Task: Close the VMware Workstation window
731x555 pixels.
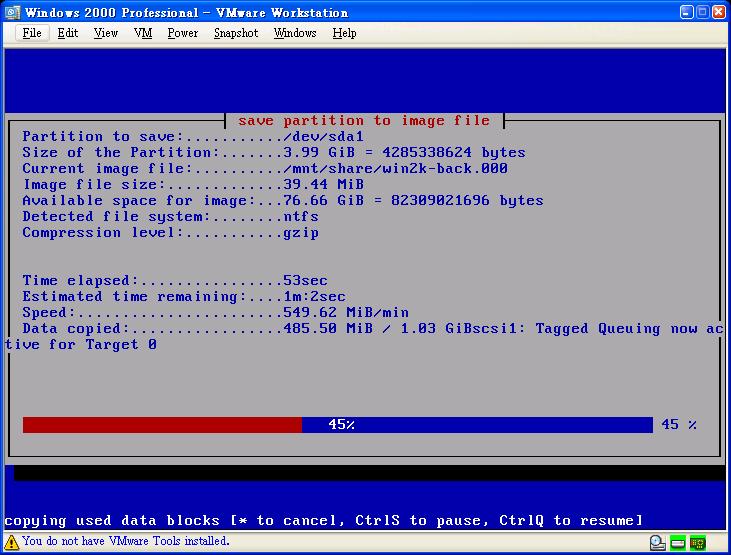Action: 718,12
